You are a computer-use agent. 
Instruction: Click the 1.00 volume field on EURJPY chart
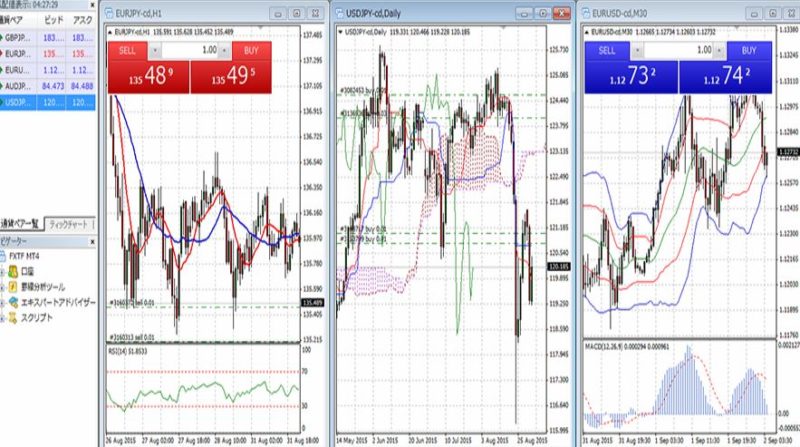190,51
